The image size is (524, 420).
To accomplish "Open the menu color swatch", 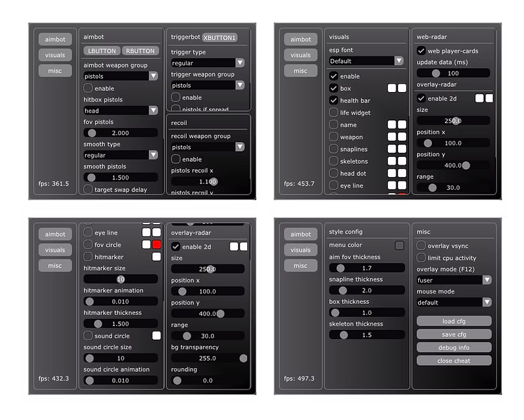I will pos(399,245).
